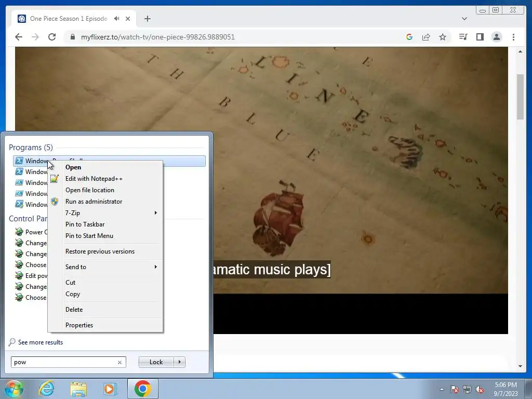Click the Google icon in address bar
This screenshot has height=399, width=532.
point(409,37)
